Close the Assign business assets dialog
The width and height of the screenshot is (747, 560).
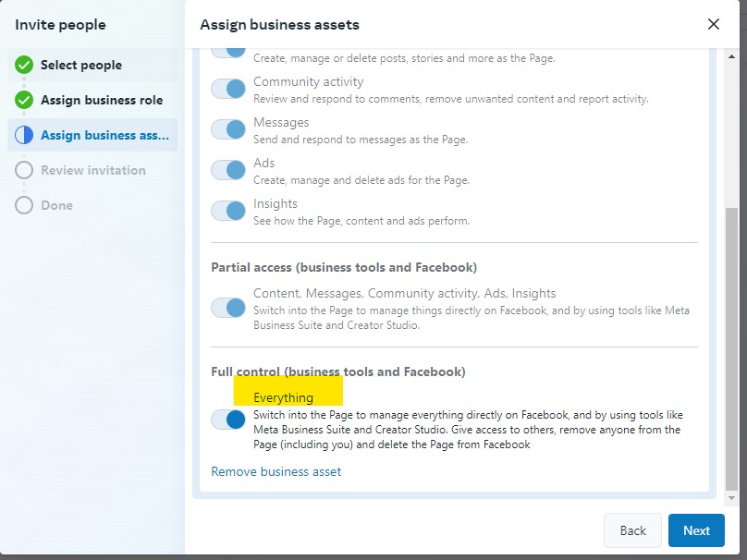[713, 24]
